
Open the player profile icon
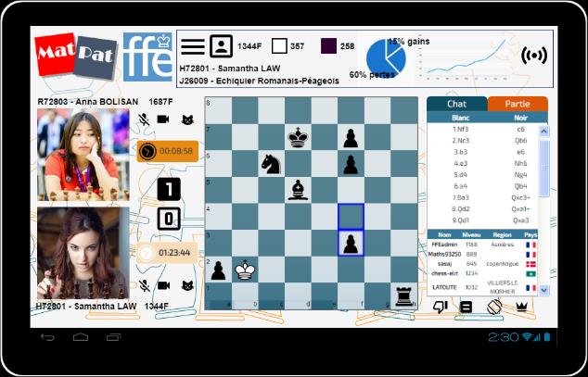[221, 46]
